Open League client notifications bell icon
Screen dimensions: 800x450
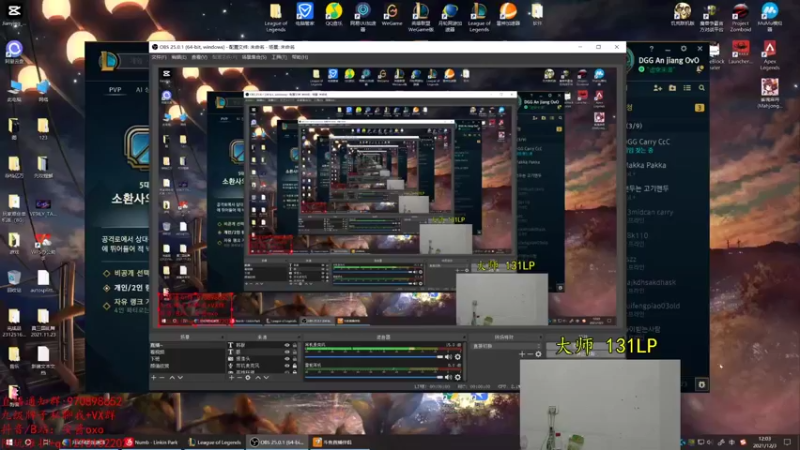(x=700, y=69)
